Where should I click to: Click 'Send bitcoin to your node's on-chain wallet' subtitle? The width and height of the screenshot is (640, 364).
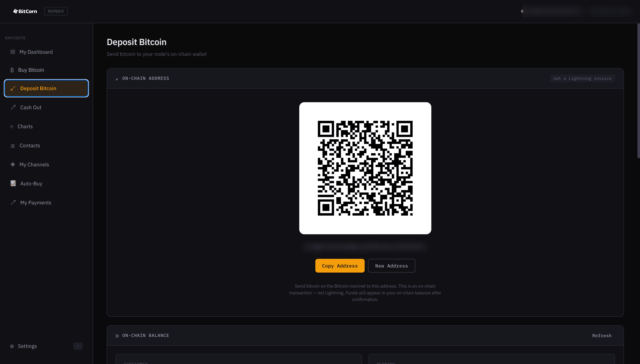(x=156, y=54)
